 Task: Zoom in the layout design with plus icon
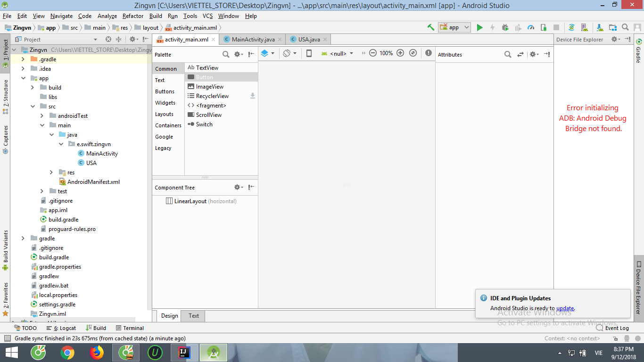400,53
